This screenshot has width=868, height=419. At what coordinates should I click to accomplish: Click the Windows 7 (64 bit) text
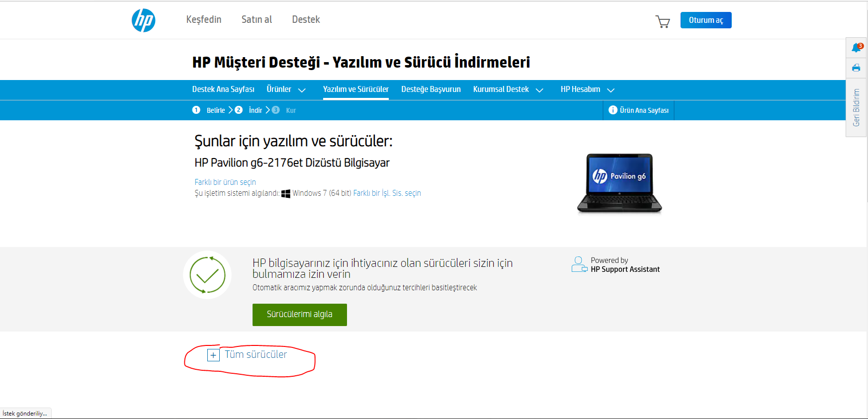(322, 193)
